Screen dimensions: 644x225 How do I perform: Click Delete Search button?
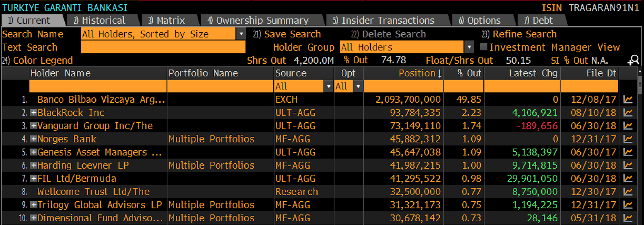(388, 34)
